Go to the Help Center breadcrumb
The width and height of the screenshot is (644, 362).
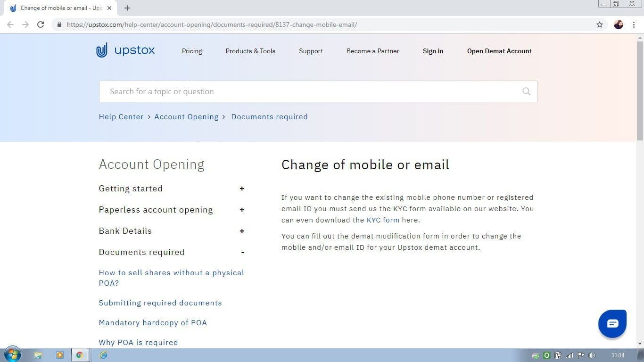pyautogui.click(x=121, y=117)
